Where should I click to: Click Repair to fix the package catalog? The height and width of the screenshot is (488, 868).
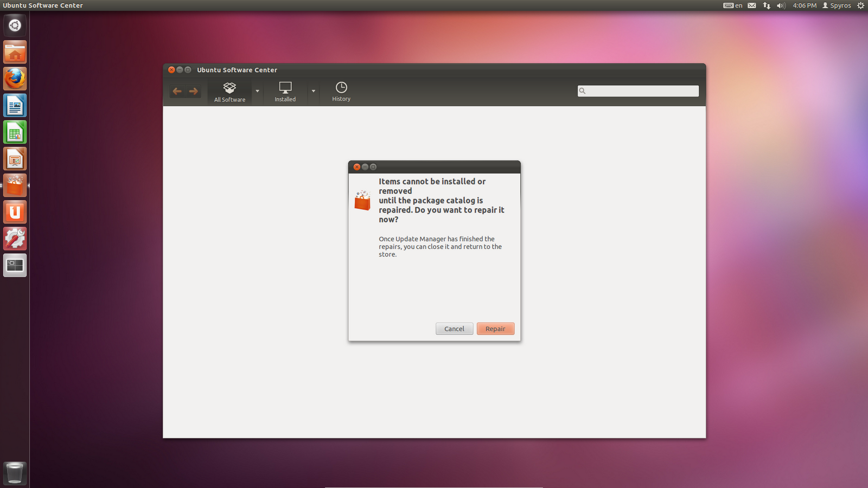click(x=495, y=329)
